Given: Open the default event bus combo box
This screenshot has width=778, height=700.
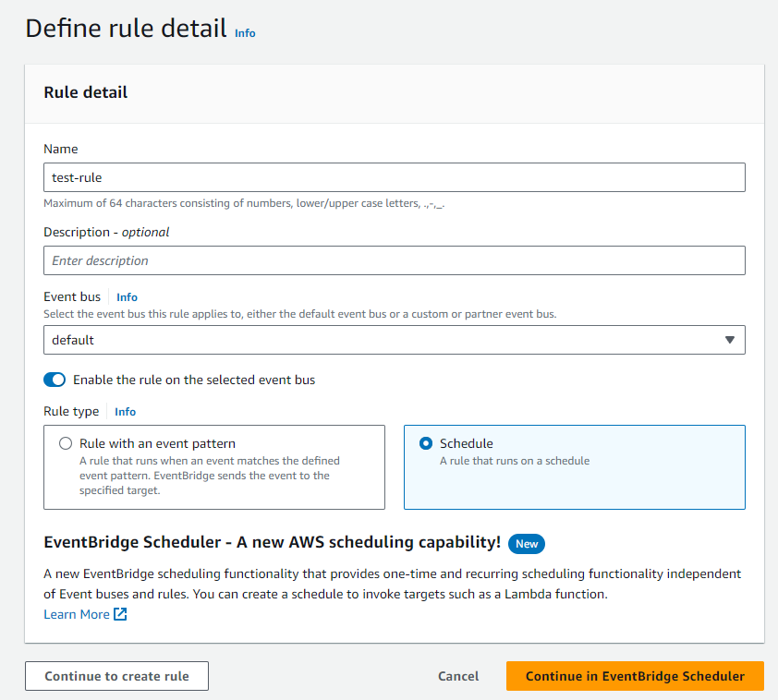Looking at the screenshot, I should [x=395, y=340].
